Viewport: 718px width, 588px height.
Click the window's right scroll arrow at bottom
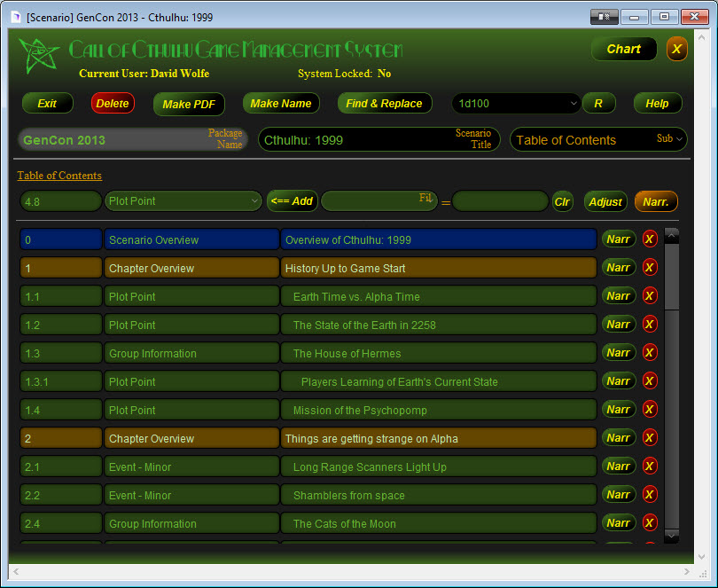(x=686, y=571)
